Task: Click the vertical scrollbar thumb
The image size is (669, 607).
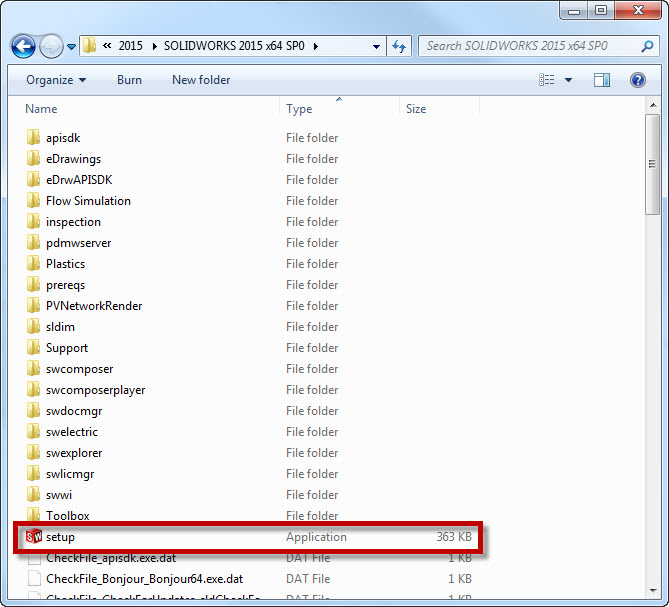Action: (x=652, y=164)
